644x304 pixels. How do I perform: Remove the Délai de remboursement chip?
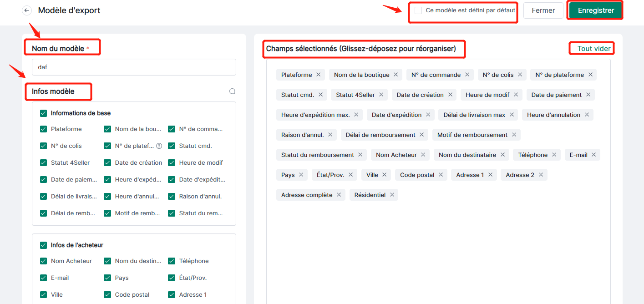[421, 135]
